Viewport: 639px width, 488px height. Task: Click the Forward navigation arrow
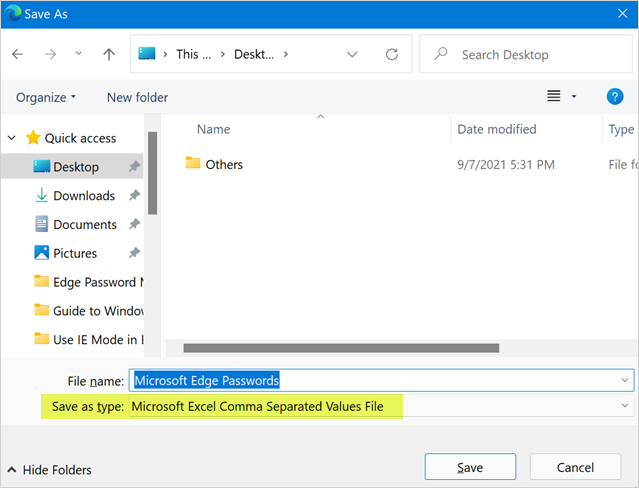[50, 54]
